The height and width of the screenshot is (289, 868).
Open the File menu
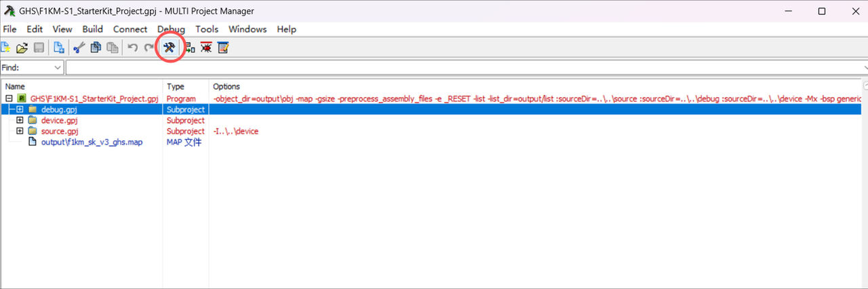(x=9, y=29)
